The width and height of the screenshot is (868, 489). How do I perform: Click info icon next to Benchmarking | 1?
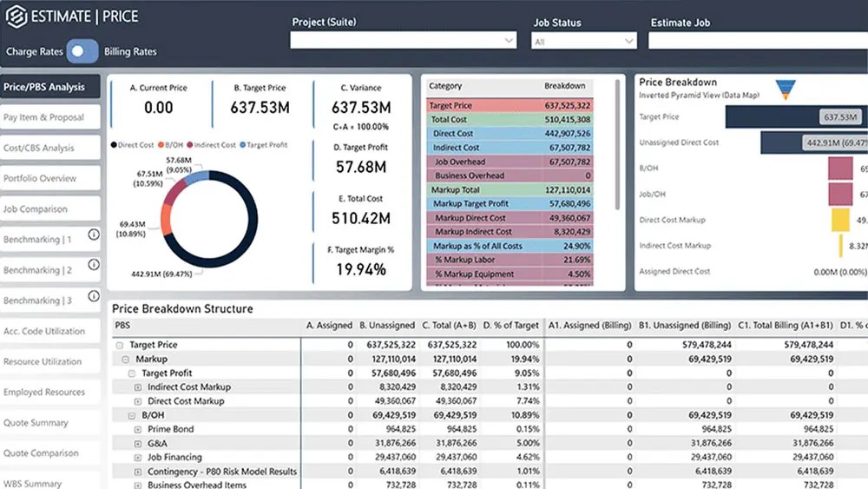94,235
